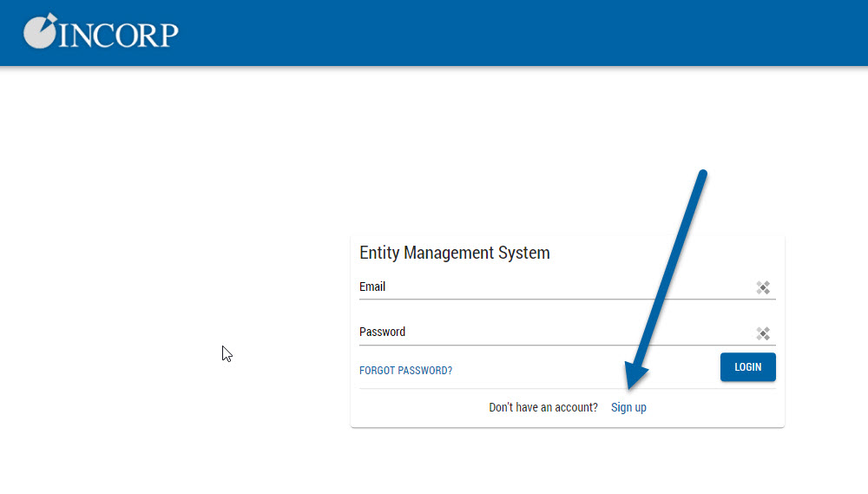Submit with the LOGIN button
868x494 pixels.
point(748,367)
